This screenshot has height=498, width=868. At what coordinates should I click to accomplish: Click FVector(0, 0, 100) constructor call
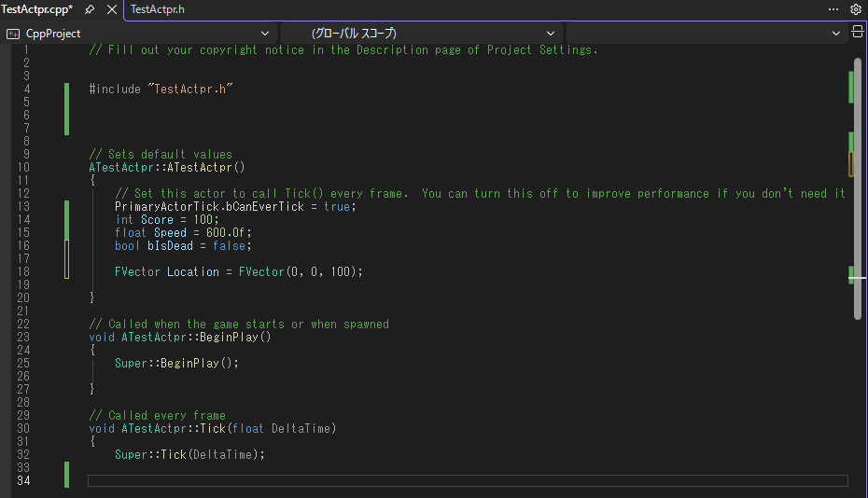point(300,271)
